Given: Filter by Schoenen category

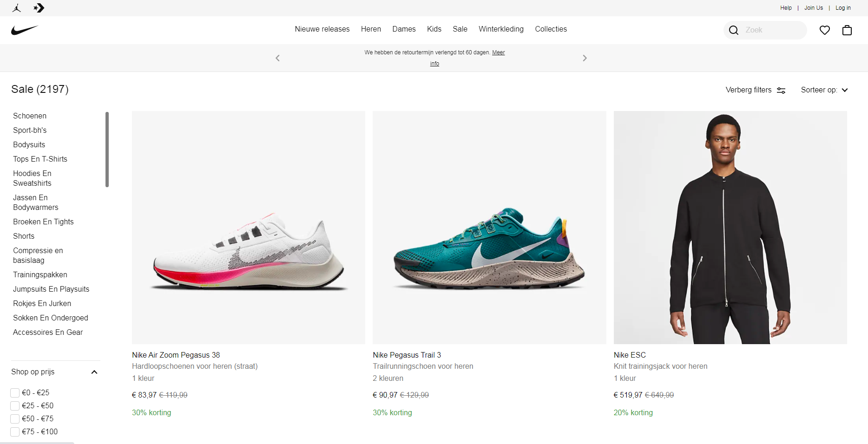Looking at the screenshot, I should point(30,116).
